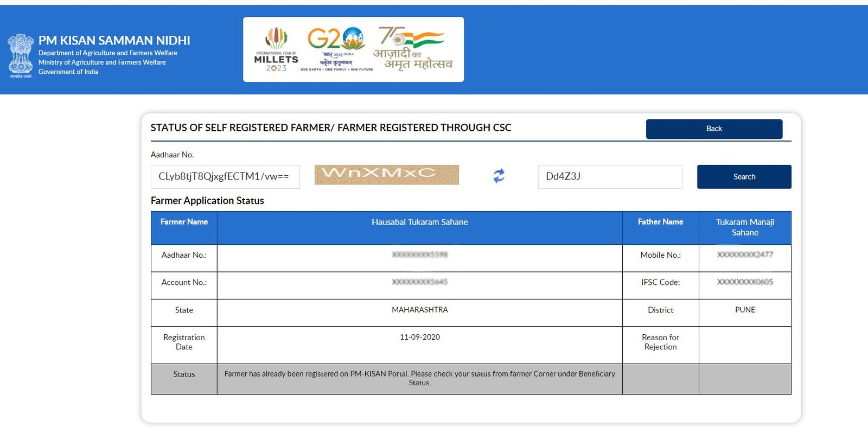
Task: Click the Aadhaar No. field label above input
Action: (172, 155)
